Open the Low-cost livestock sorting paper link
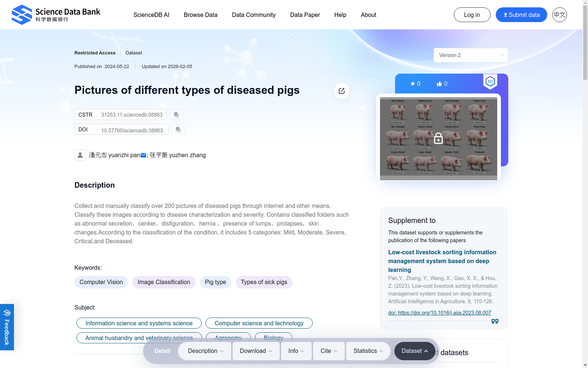Viewport: 588px width, 368px height. click(442, 261)
